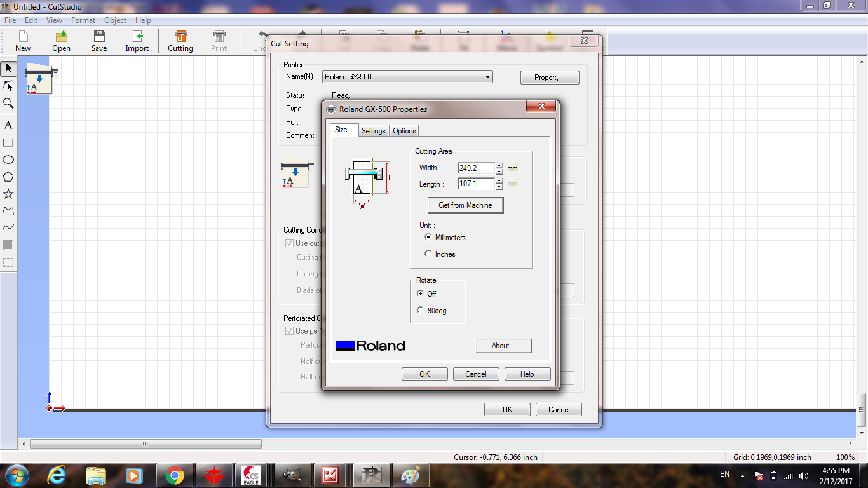Click the clock showing 4:55 PM
Image resolution: width=868 pixels, height=488 pixels.
click(x=836, y=470)
